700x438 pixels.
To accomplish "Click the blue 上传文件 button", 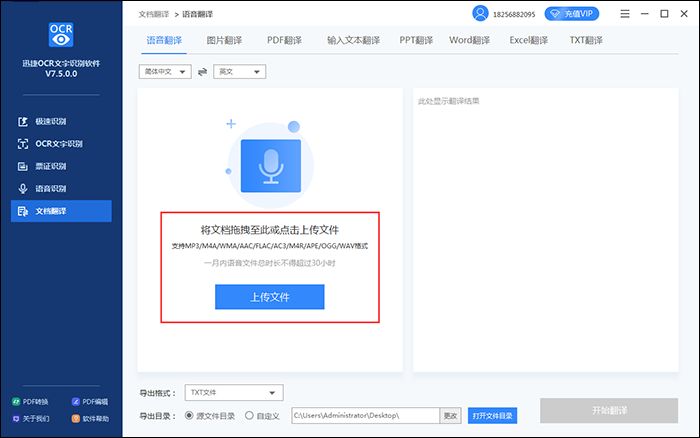I will tap(269, 297).
